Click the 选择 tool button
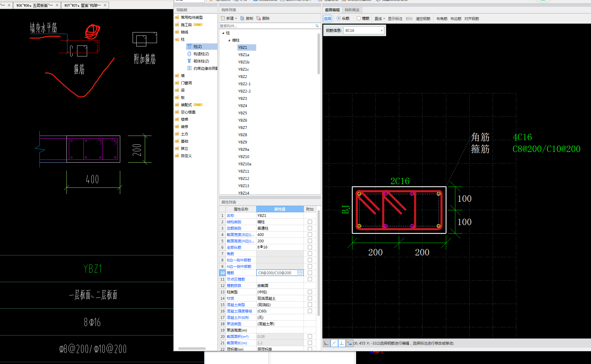This screenshot has height=364, width=591. [x=328, y=19]
